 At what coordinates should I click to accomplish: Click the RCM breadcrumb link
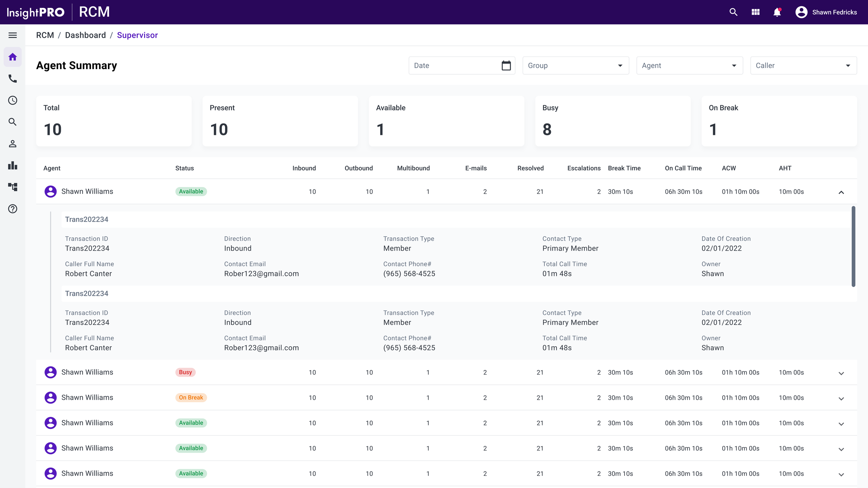click(x=45, y=35)
